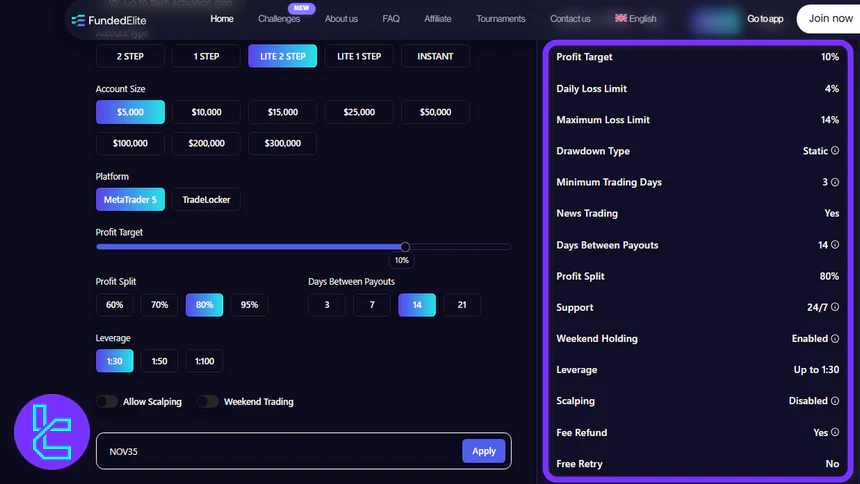Click the coupon code input field
Viewport: 860px width, 484px height.
click(275, 451)
